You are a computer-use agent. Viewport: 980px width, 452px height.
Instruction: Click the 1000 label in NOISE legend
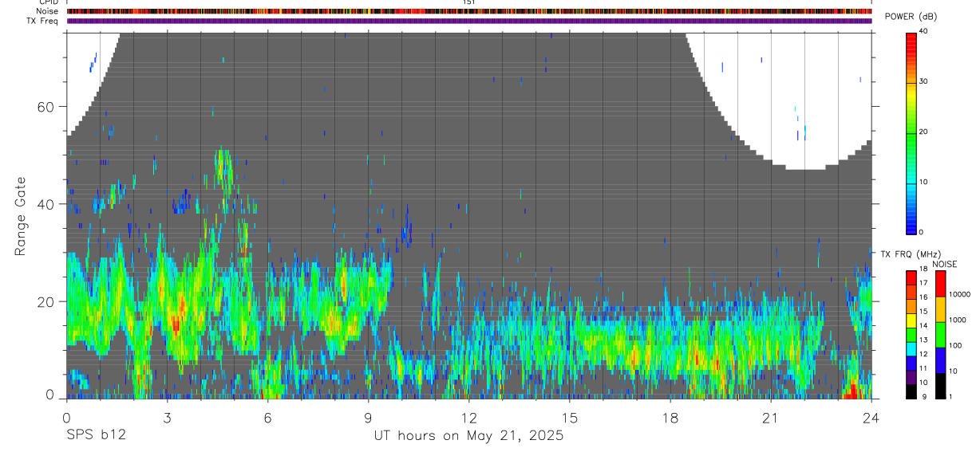(957, 320)
